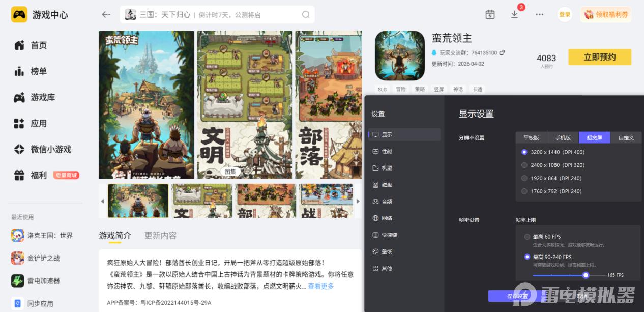The image size is (644, 312).
Task: Show next thumbnails with right arrow
Action: (x=358, y=201)
